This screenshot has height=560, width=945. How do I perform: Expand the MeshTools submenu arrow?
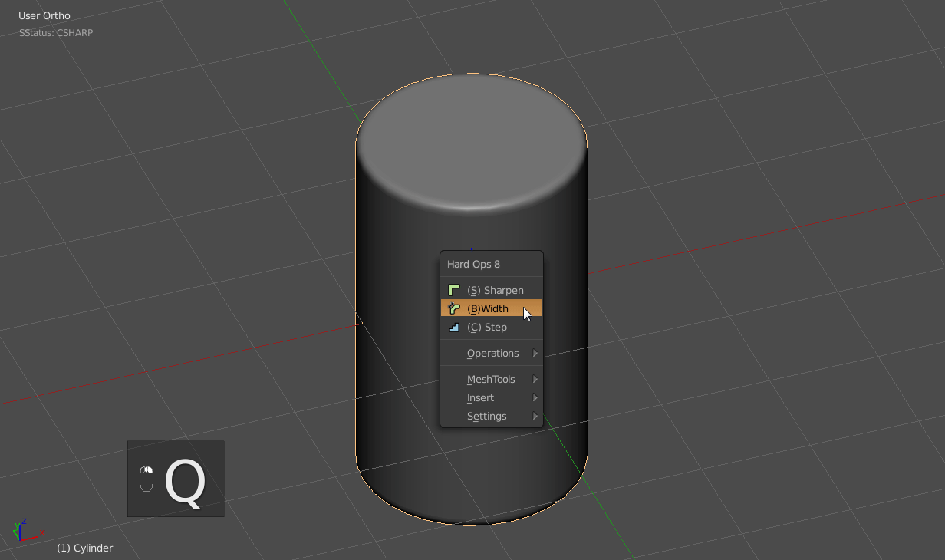click(x=535, y=380)
